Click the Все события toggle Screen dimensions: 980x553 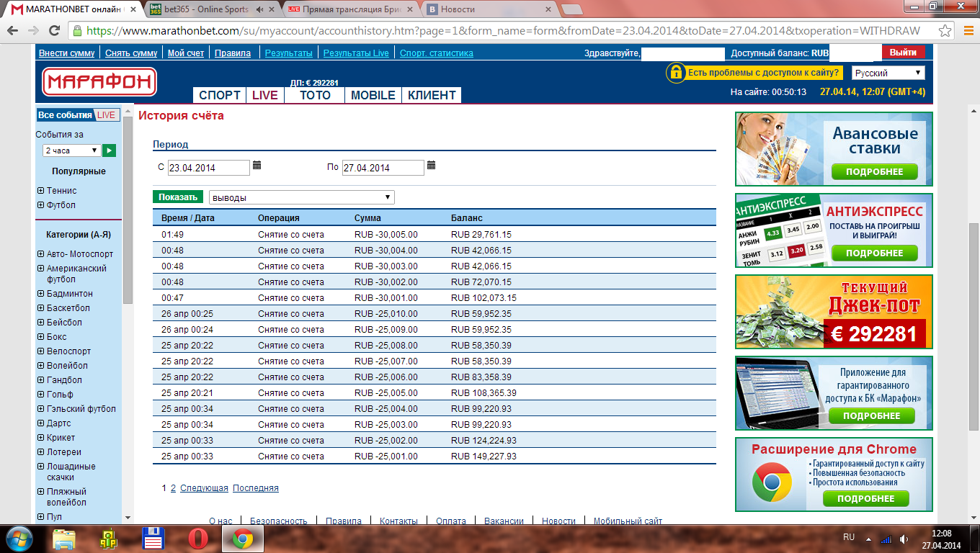(x=66, y=115)
